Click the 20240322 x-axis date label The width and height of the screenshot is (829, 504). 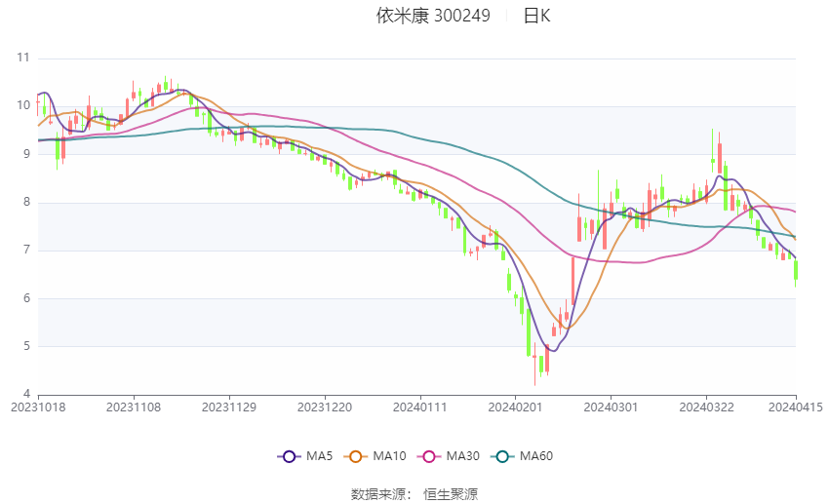click(x=706, y=407)
